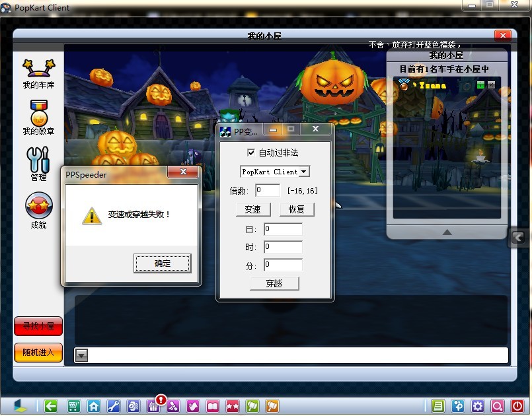Click the PopKart logo icon at bottom left
This screenshot has width=532, height=416.
click(x=20, y=406)
